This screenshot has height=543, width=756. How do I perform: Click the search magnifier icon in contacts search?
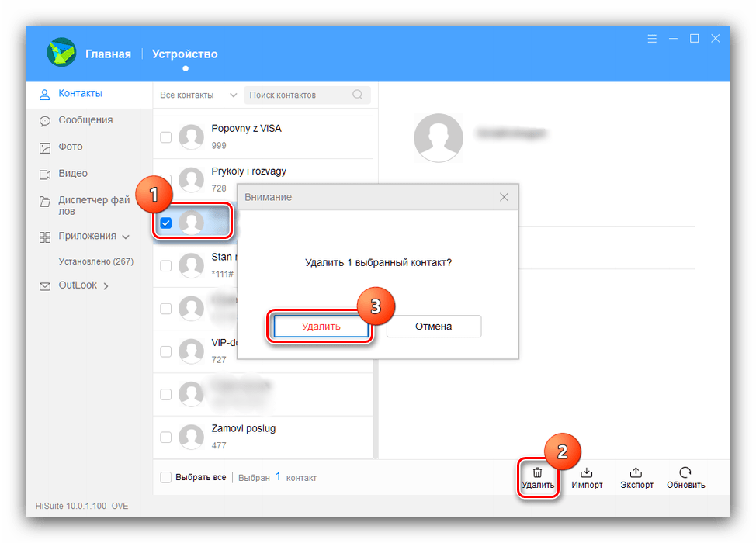click(x=358, y=95)
